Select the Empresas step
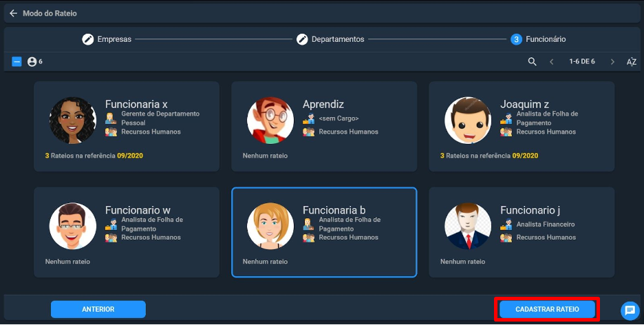This screenshot has height=325, width=644. pyautogui.click(x=107, y=39)
